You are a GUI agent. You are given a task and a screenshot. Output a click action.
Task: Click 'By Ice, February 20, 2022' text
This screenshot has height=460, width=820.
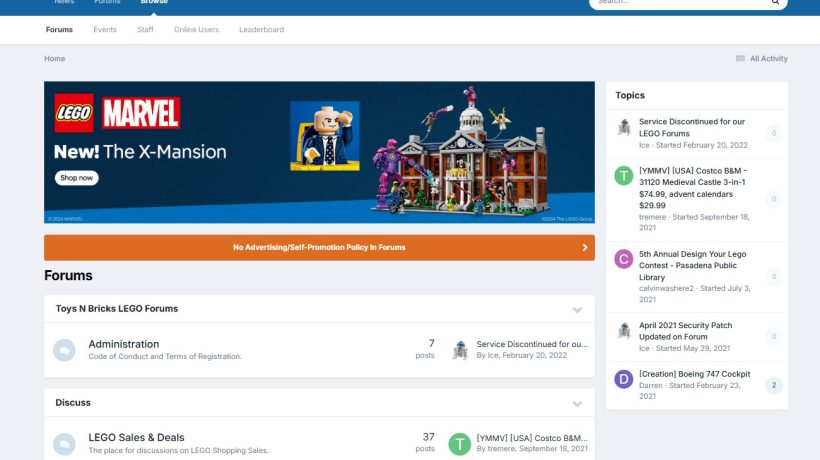521,355
